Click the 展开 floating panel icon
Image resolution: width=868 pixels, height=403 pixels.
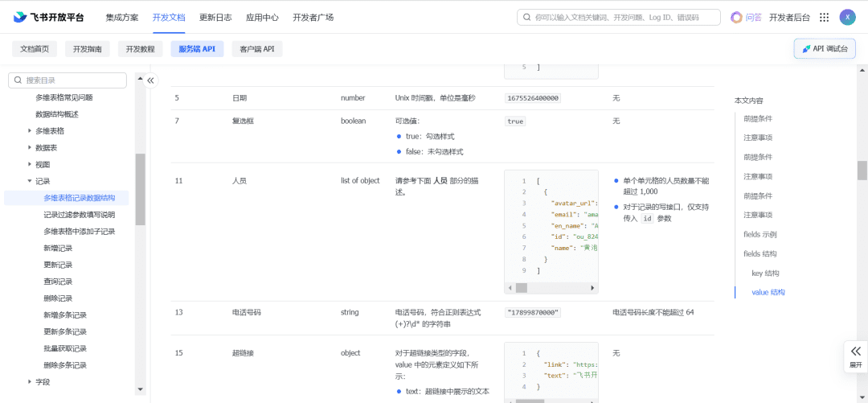pos(855,356)
